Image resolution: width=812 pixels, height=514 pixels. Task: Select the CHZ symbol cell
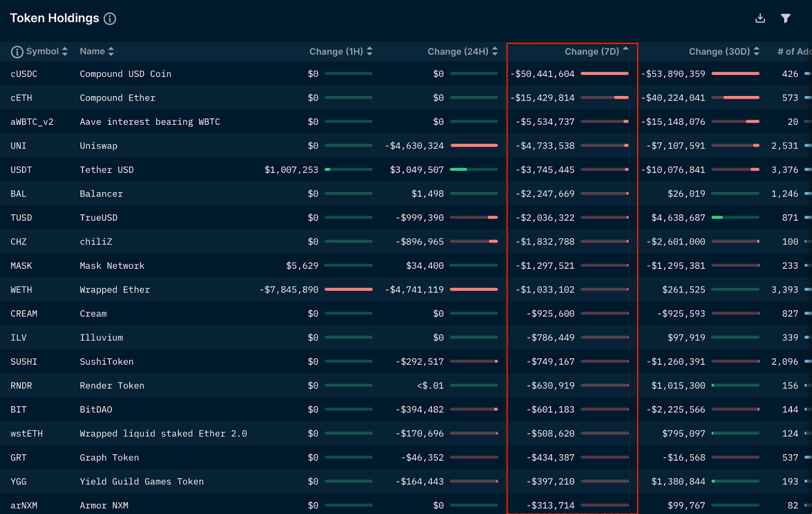[18, 242]
